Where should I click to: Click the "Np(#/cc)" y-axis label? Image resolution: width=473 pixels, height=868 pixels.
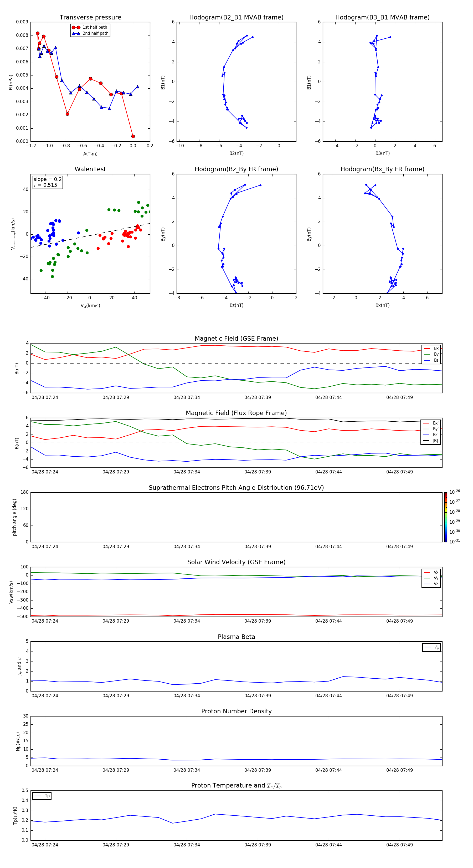18,741
